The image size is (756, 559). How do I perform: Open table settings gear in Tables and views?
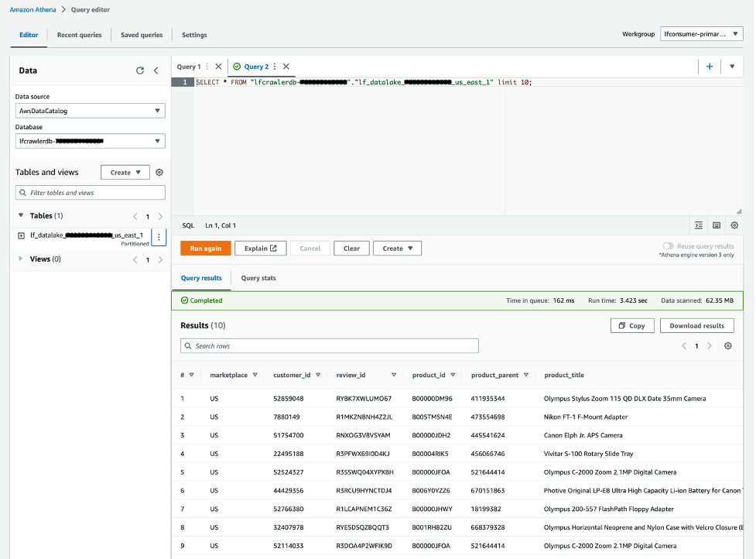(159, 173)
